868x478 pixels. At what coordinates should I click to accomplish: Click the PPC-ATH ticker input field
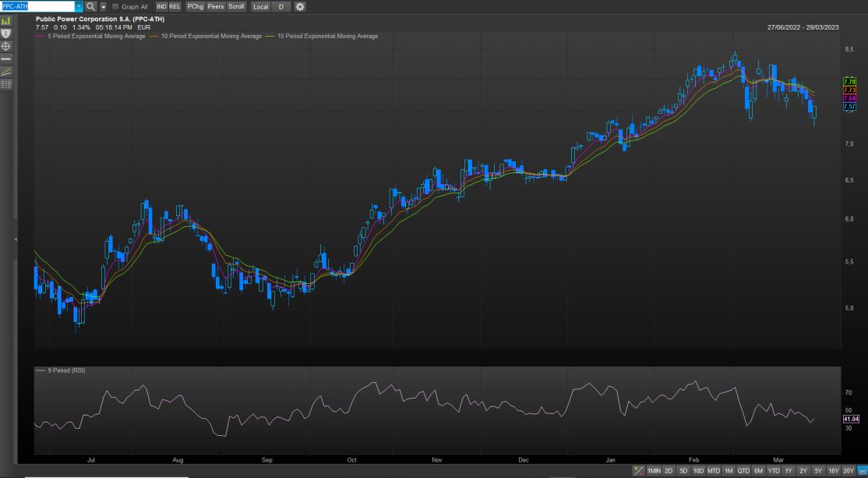point(37,6)
